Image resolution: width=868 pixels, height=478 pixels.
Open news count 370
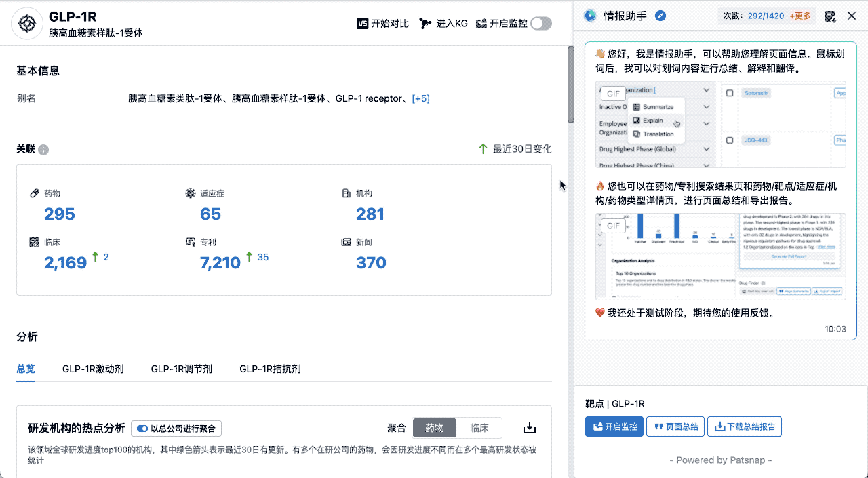pyautogui.click(x=371, y=262)
